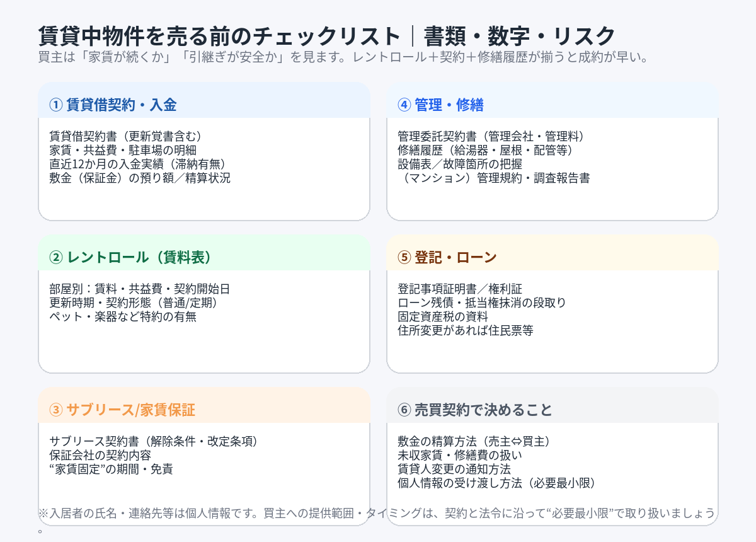Click the circled number ② icon
Screen dimensions: 756x542
pos(55,258)
